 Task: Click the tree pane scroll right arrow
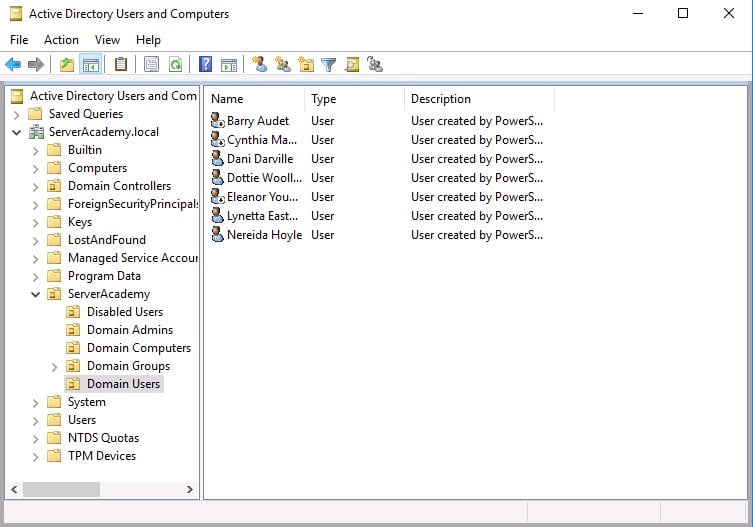(x=190, y=490)
